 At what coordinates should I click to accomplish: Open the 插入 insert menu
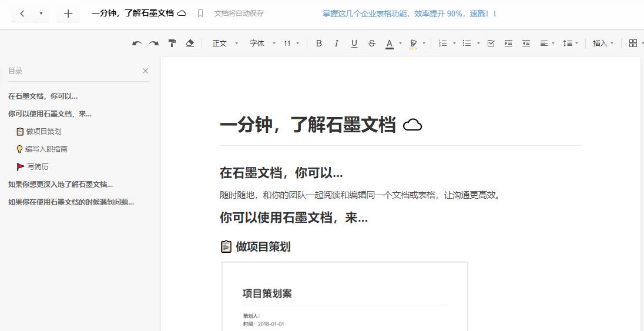tap(603, 44)
